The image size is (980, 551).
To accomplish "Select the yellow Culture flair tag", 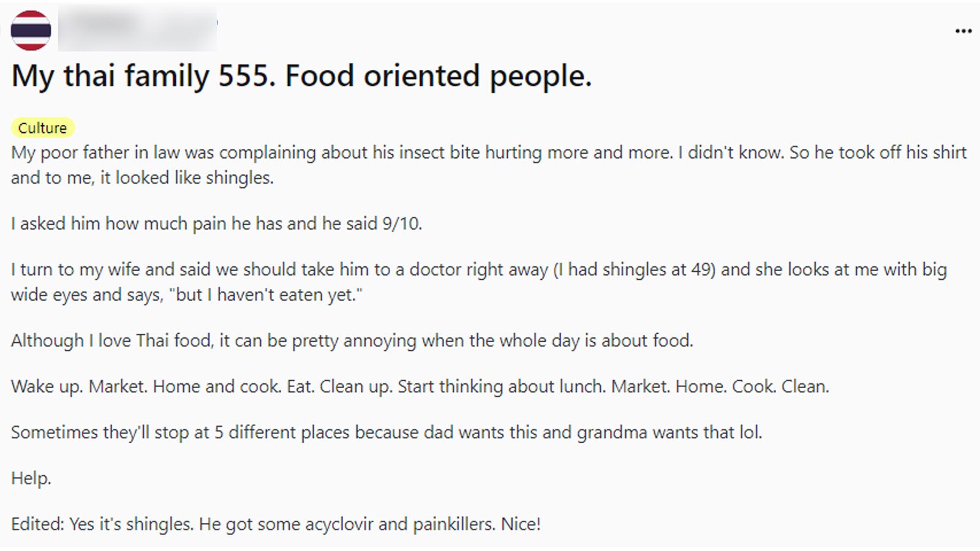I will click(x=42, y=128).
